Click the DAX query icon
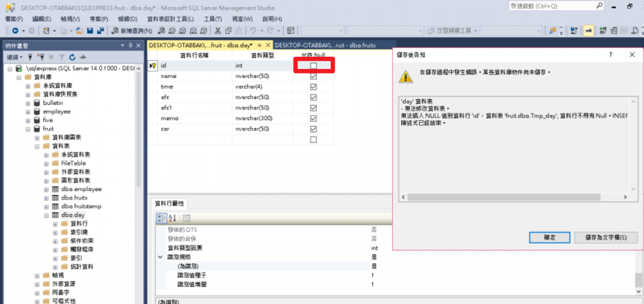Image resolution: width=644 pixels, height=304 pixels. click(203, 31)
